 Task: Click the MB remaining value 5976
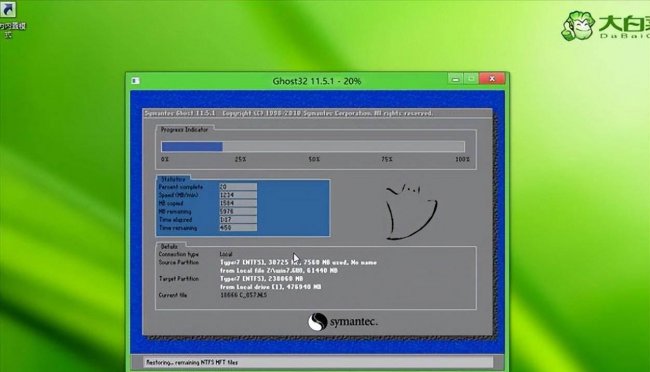tap(238, 212)
